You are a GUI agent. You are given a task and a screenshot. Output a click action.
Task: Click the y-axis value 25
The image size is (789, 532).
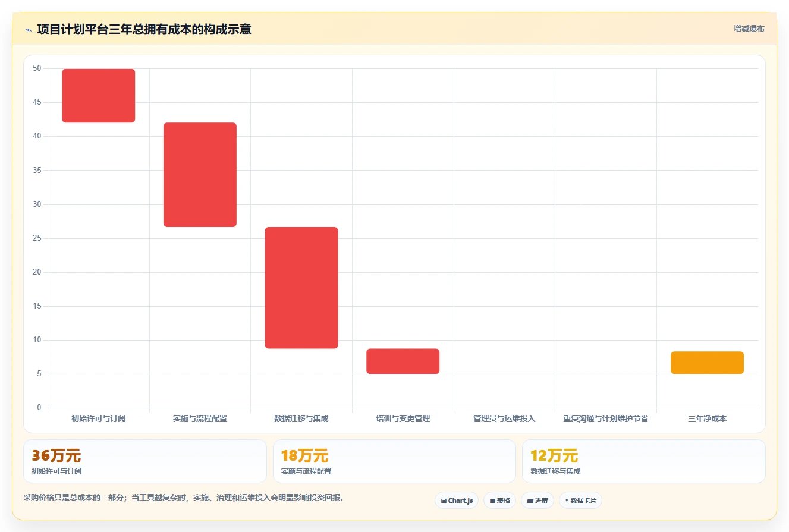click(x=37, y=238)
